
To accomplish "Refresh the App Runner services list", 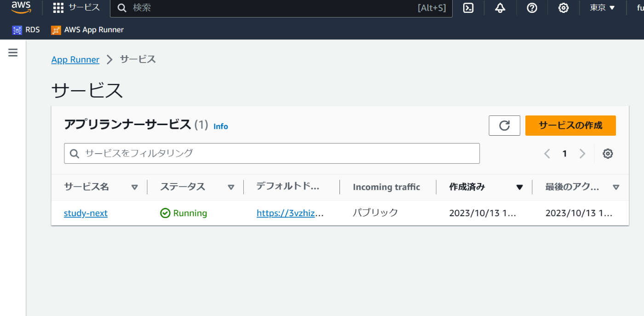I will pos(505,126).
